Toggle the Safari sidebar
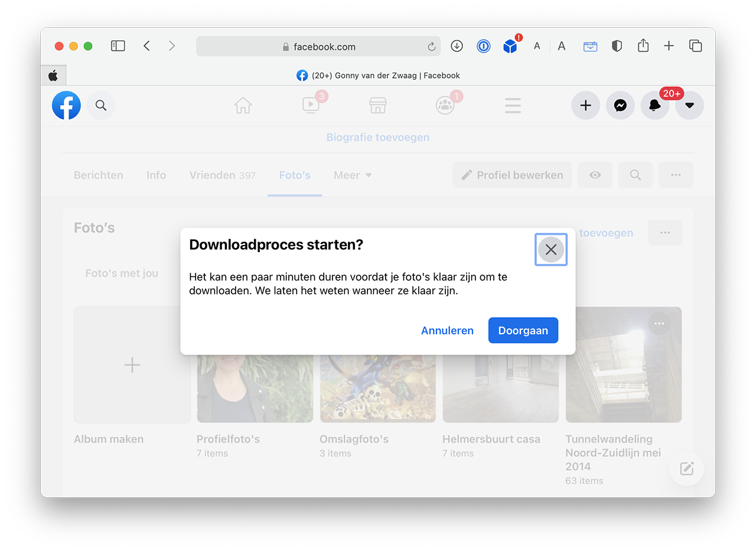This screenshot has width=756, height=551. coord(118,46)
